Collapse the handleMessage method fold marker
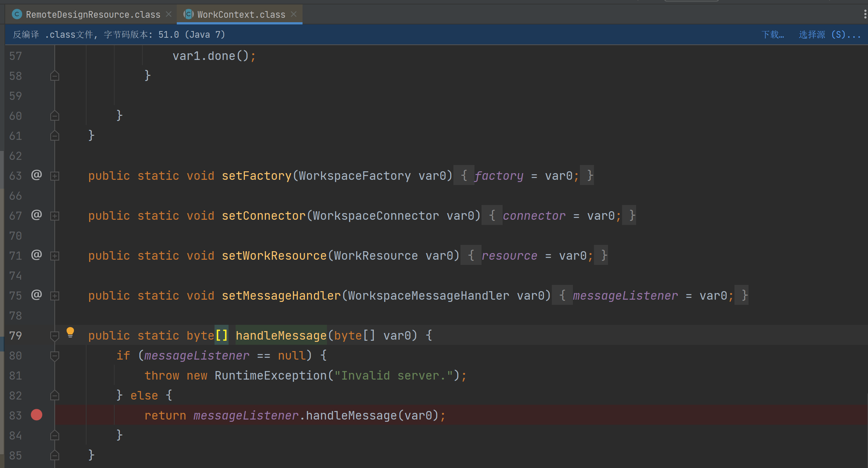This screenshot has width=868, height=468. pos(55,336)
